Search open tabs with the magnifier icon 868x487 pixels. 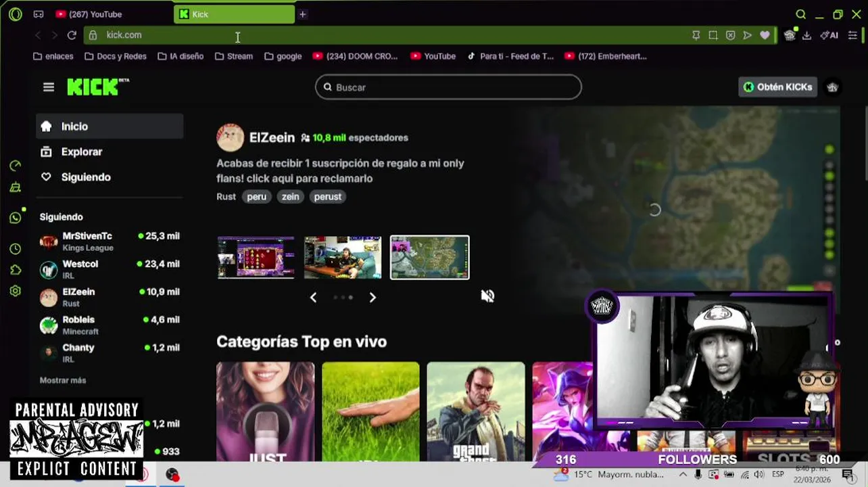(801, 14)
